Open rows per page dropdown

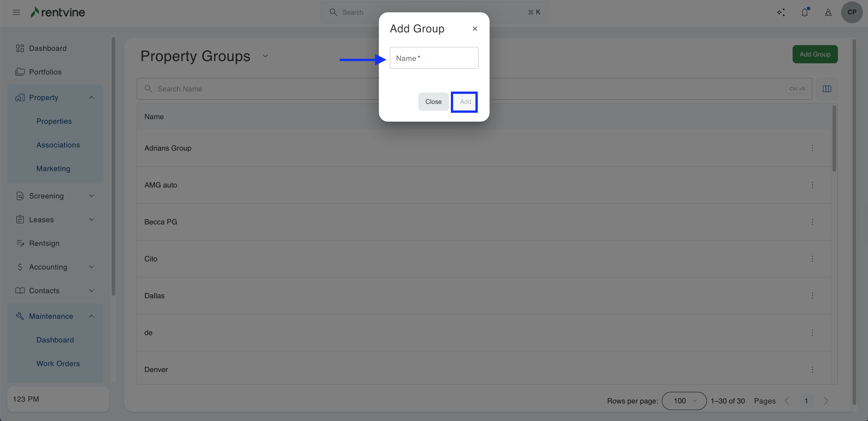(x=684, y=401)
